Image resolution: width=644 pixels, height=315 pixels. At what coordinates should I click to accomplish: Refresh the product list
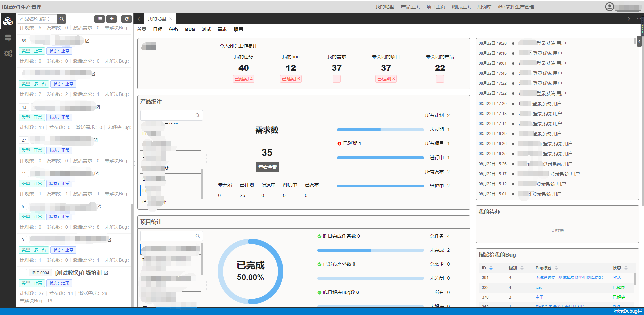(126, 19)
